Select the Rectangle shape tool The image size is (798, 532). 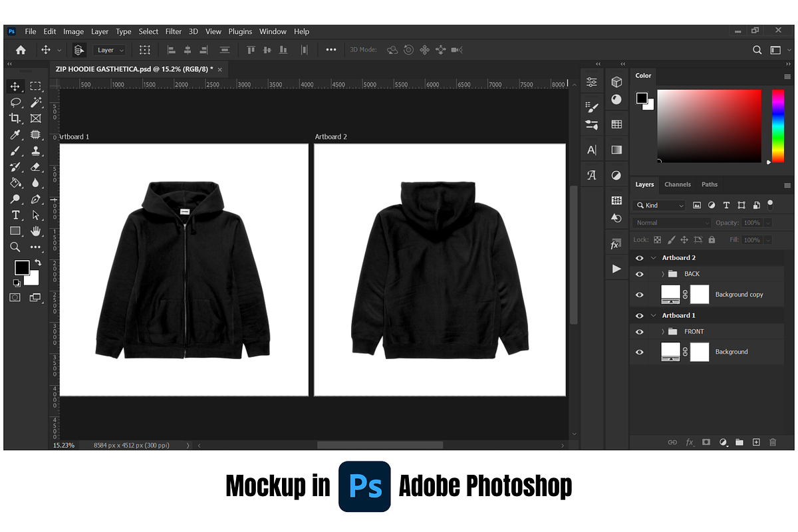[x=15, y=231]
